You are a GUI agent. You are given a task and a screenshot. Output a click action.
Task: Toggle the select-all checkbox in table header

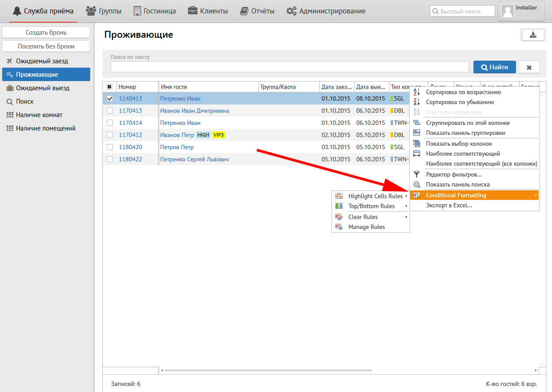pos(110,87)
